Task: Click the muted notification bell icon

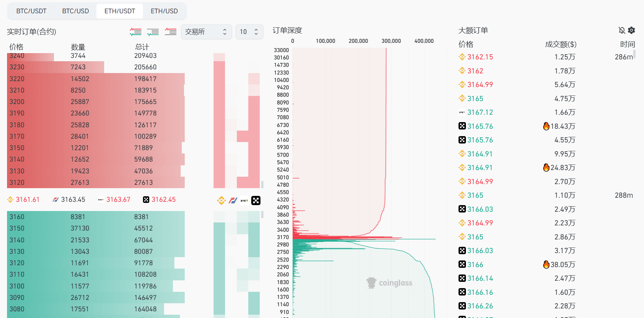Action: tap(622, 30)
